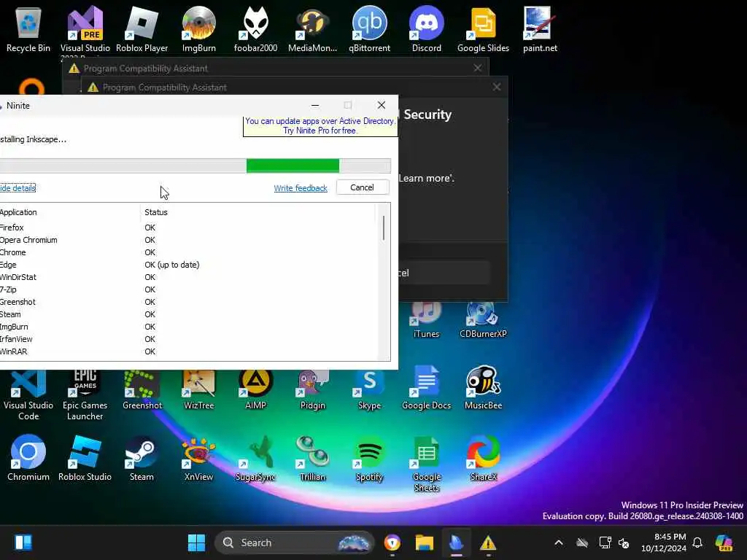Select the ImgBurn desktop icon
The image size is (747, 560).
[198, 28]
